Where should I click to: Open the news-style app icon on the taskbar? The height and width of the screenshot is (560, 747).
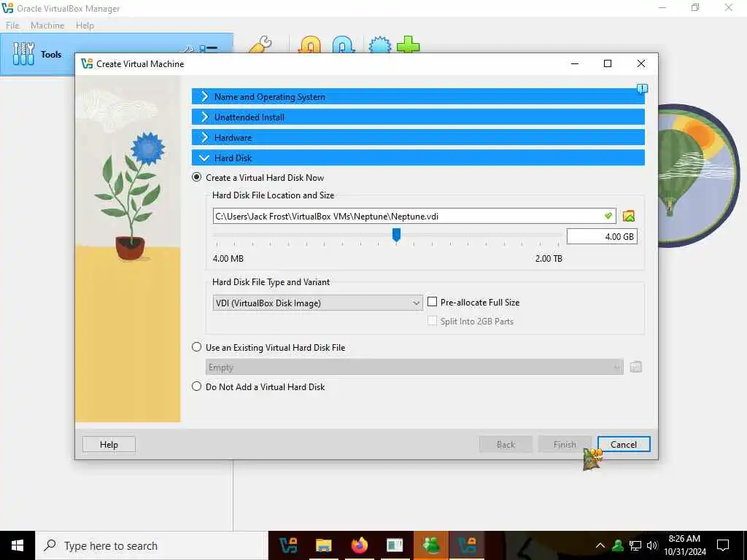point(395,545)
